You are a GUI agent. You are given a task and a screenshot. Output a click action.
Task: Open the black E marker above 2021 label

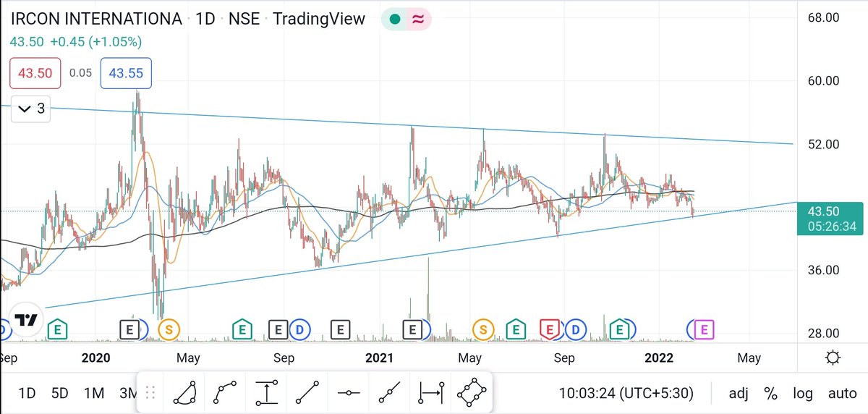coord(412,329)
